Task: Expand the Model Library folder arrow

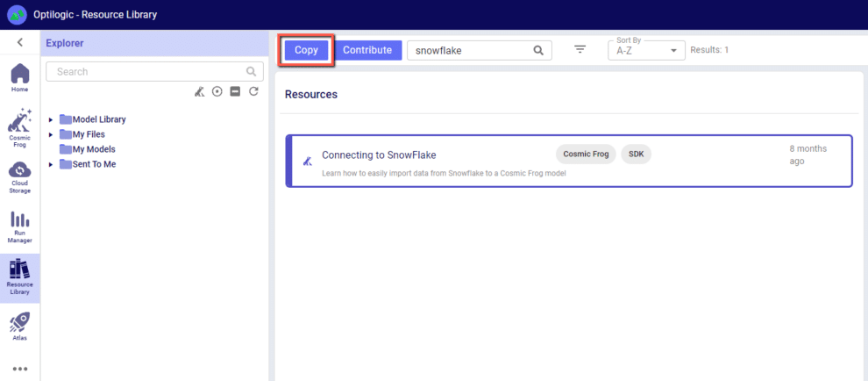Action: pos(51,119)
